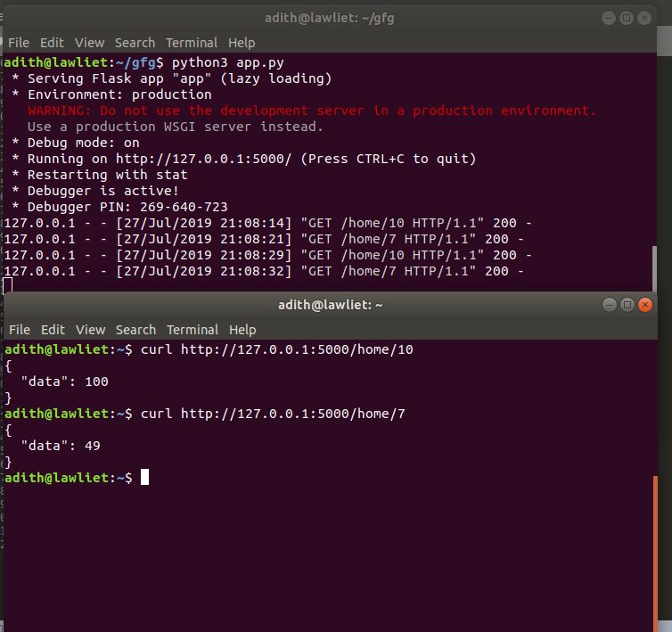Maximize the front adith@lawliet: ~ terminal
This screenshot has width=672, height=632.
[627, 305]
